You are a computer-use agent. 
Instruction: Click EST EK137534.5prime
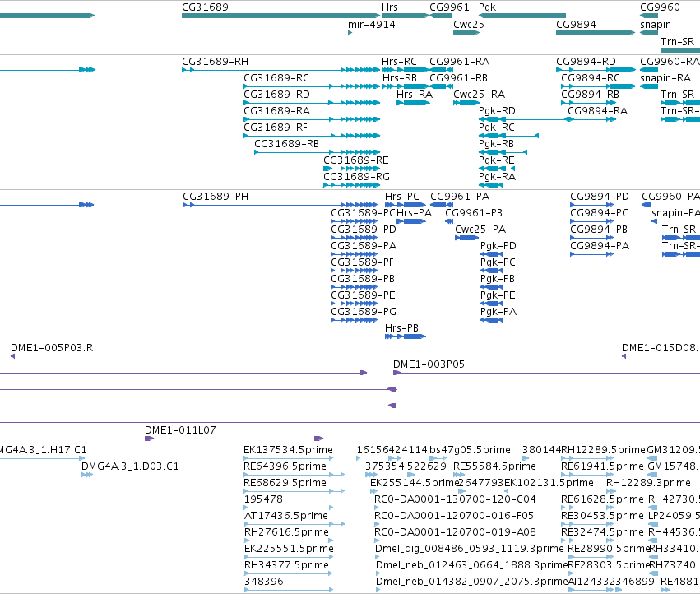coord(289,458)
